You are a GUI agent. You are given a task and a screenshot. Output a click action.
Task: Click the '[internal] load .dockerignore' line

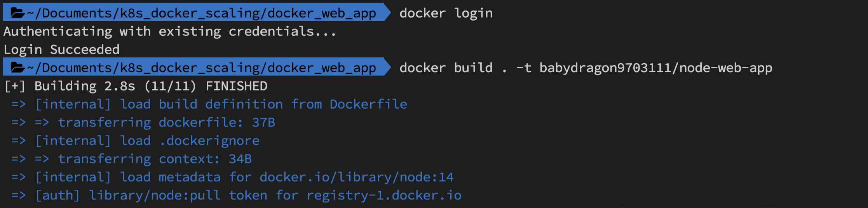point(135,141)
